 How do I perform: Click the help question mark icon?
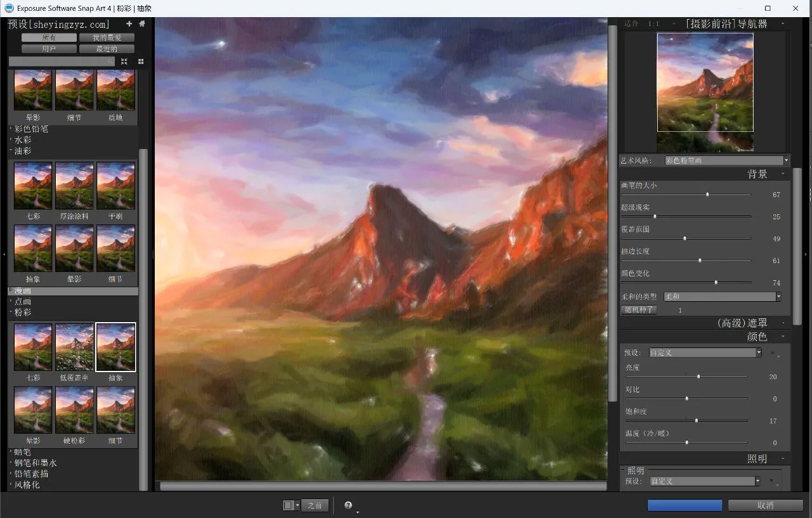[348, 505]
